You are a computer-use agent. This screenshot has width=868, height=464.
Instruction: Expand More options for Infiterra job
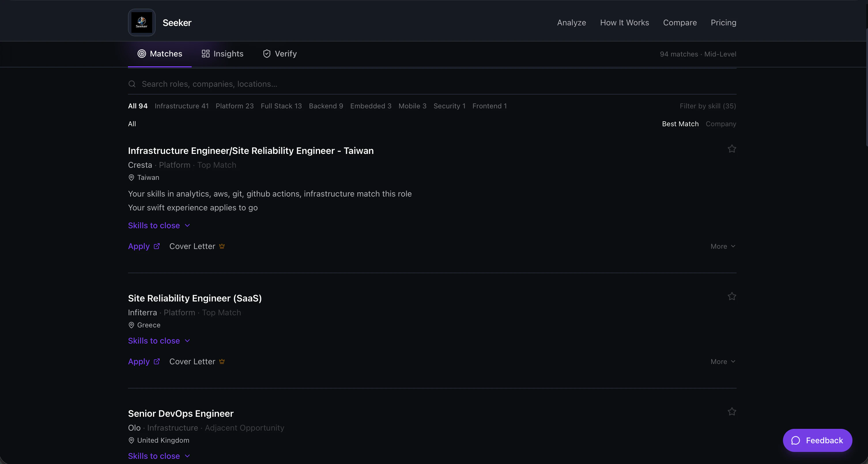click(x=723, y=362)
